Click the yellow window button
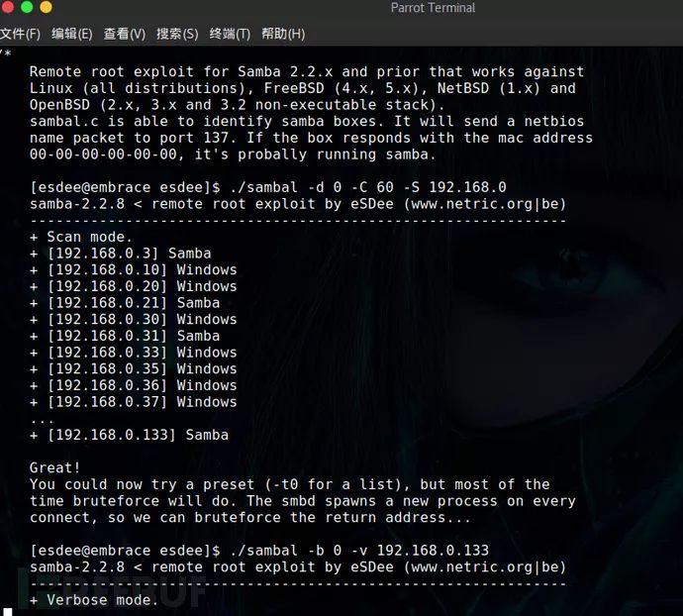 (46, 7)
